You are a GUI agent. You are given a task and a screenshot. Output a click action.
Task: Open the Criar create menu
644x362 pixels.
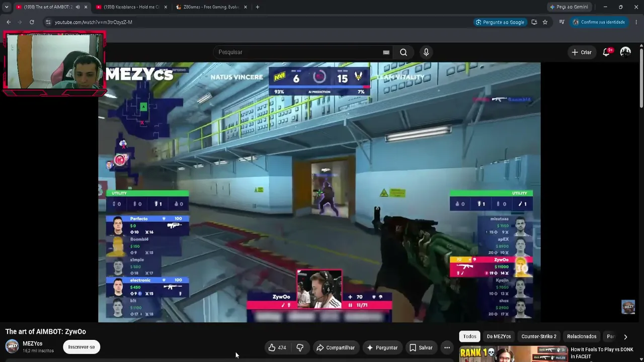pyautogui.click(x=582, y=52)
